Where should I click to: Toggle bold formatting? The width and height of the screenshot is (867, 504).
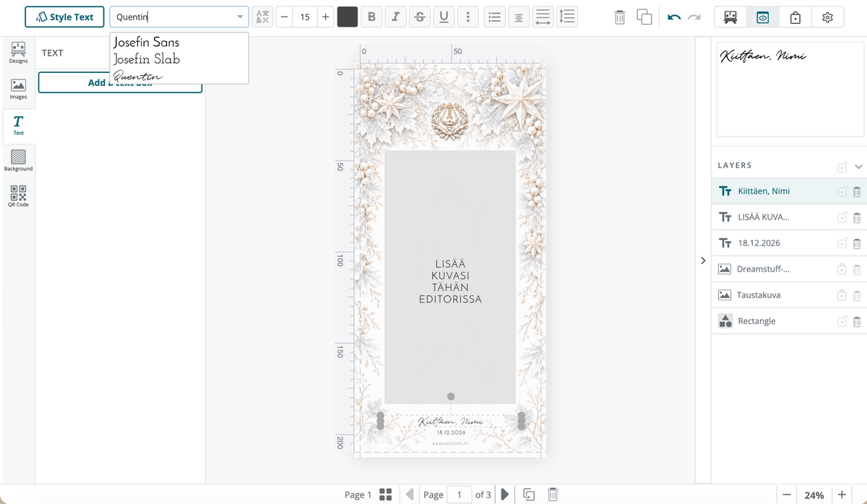(371, 17)
